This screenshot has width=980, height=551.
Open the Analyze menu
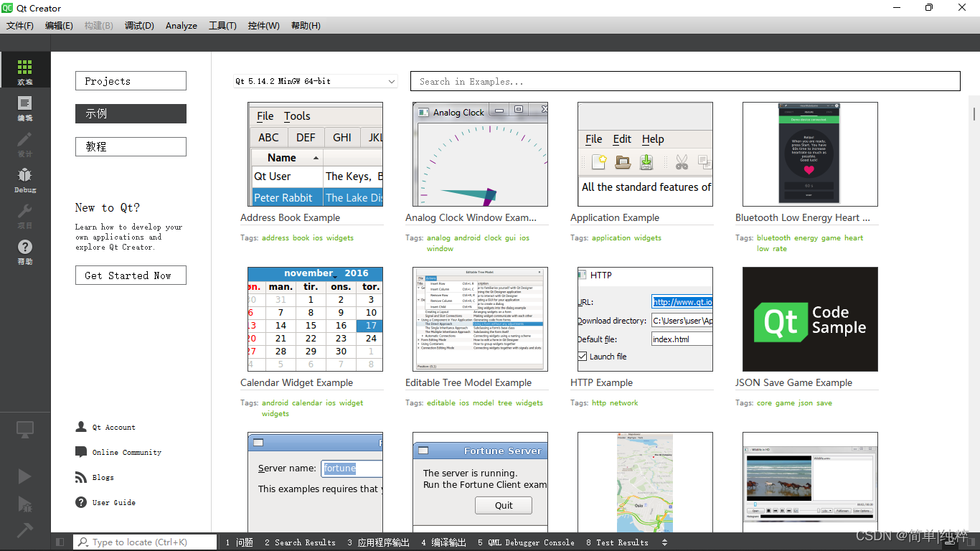(182, 25)
